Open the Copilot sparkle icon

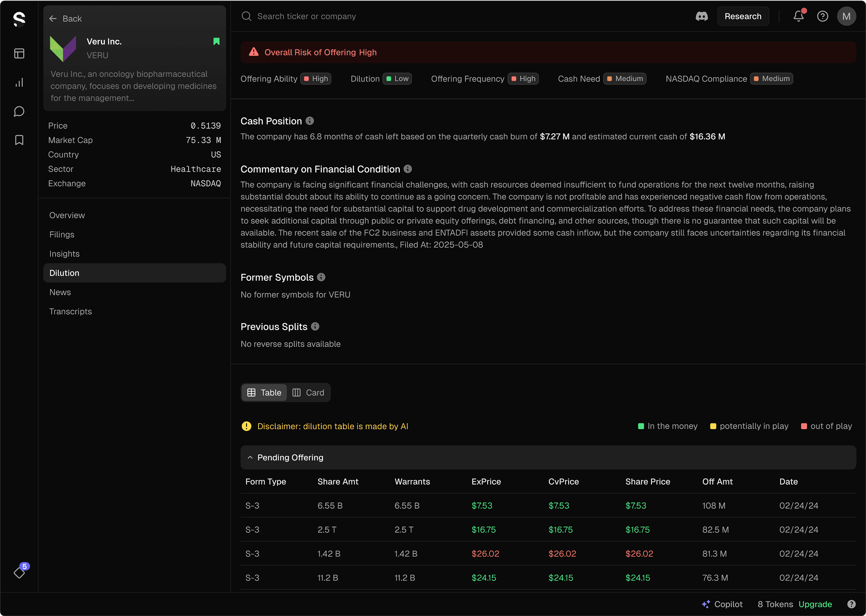(706, 604)
